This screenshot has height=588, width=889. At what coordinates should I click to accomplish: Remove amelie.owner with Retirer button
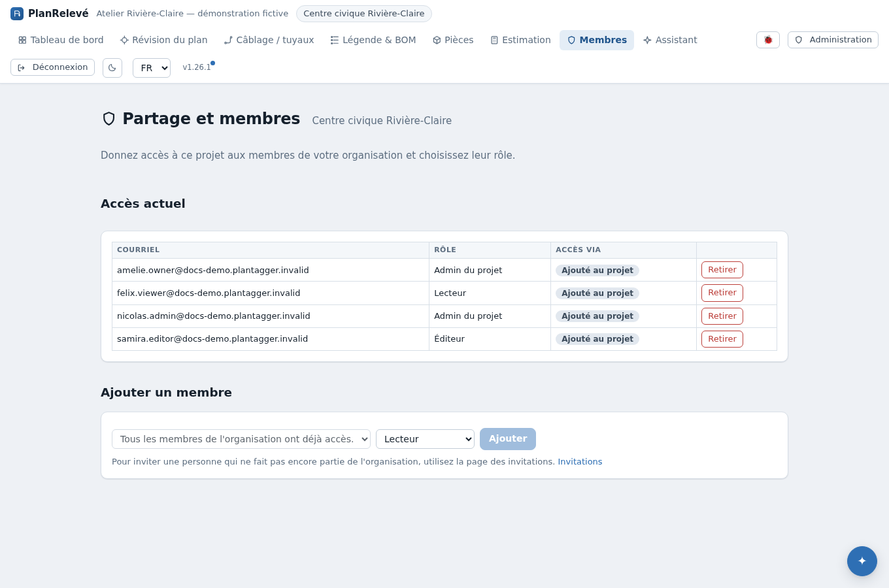pyautogui.click(x=722, y=270)
